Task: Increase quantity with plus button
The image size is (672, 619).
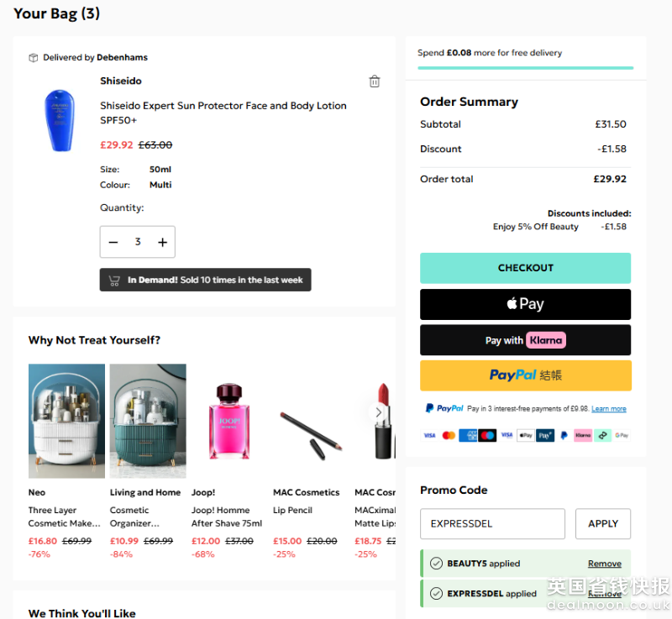Action: (x=162, y=242)
